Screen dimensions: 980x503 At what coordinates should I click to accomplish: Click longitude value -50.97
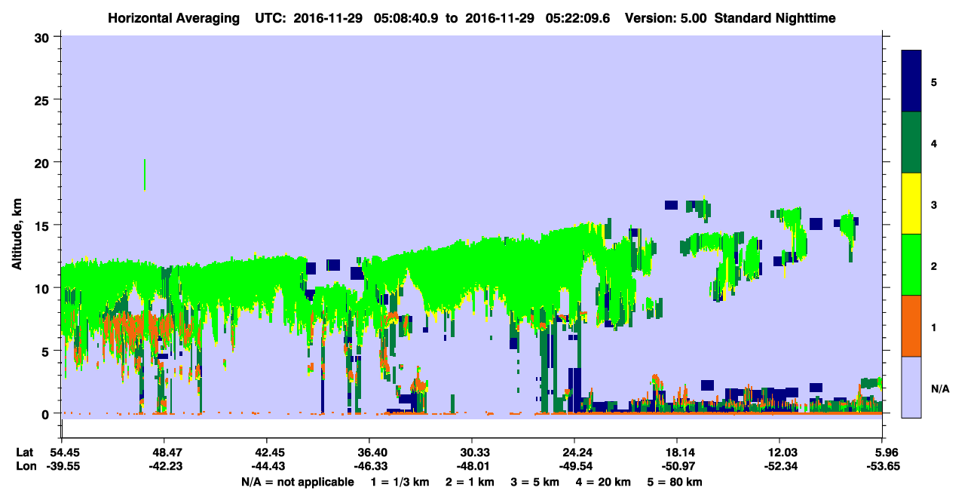(677, 466)
